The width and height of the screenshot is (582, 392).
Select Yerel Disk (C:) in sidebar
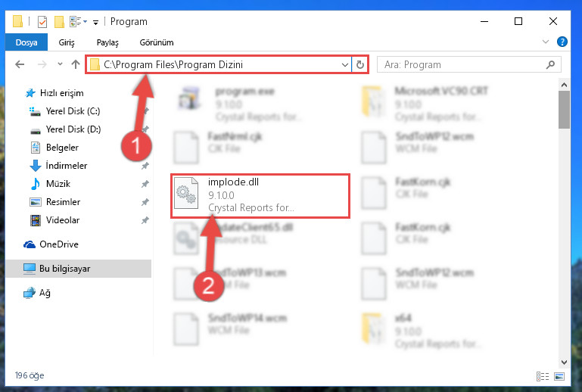tap(73, 111)
